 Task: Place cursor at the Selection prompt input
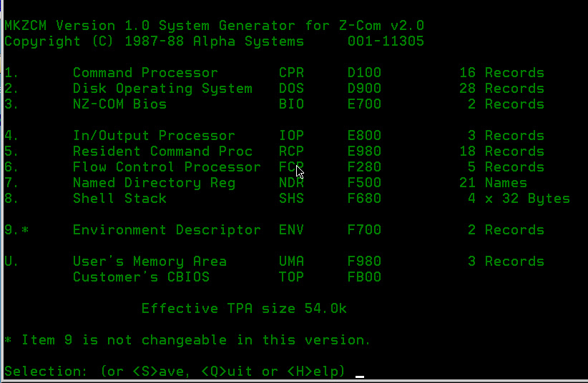click(360, 372)
